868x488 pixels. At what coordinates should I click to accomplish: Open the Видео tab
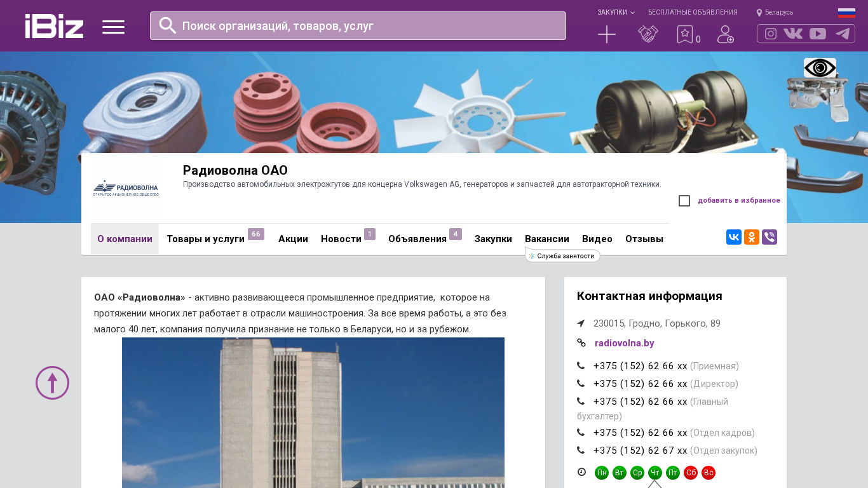597,239
